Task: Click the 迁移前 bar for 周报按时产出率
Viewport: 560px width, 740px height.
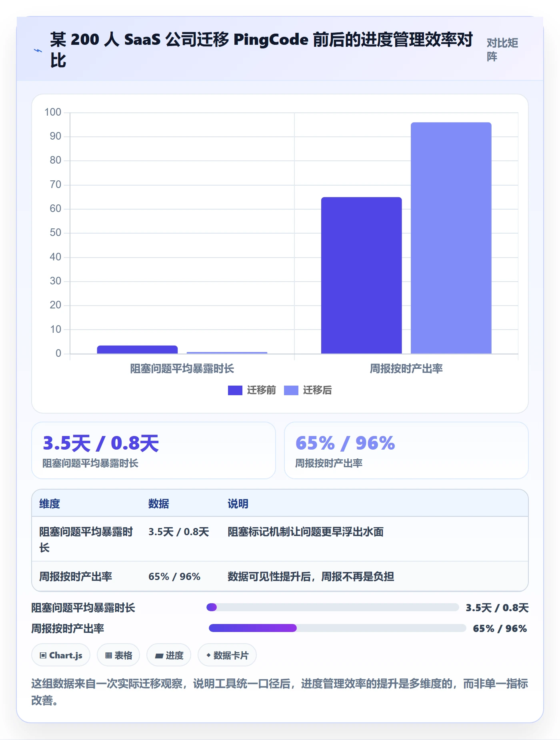Action: (x=361, y=275)
